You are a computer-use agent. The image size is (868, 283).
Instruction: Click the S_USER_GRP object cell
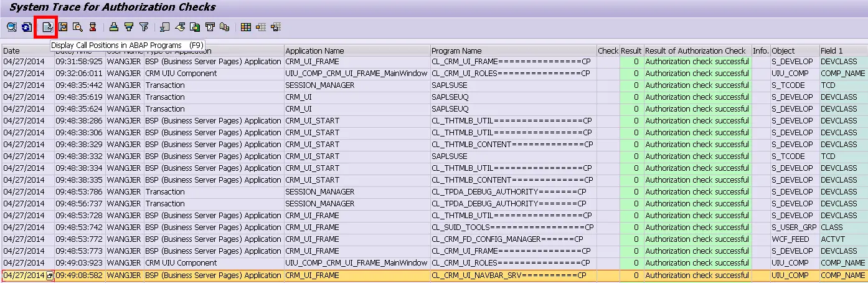pos(794,228)
